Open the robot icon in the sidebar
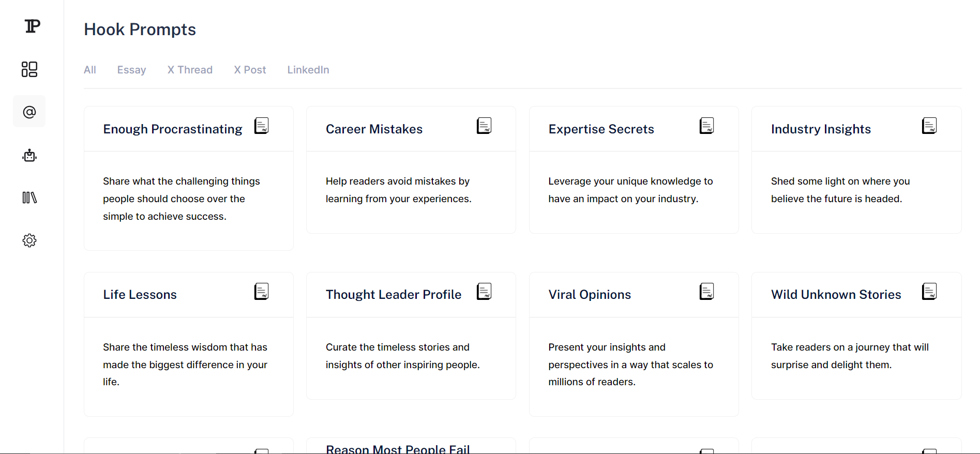 point(29,155)
